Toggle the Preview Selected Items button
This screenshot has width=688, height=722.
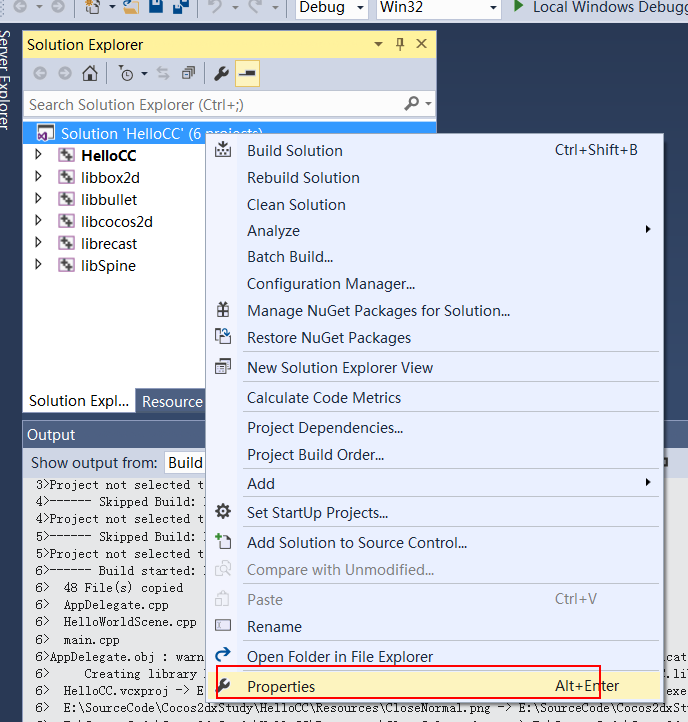click(247, 73)
